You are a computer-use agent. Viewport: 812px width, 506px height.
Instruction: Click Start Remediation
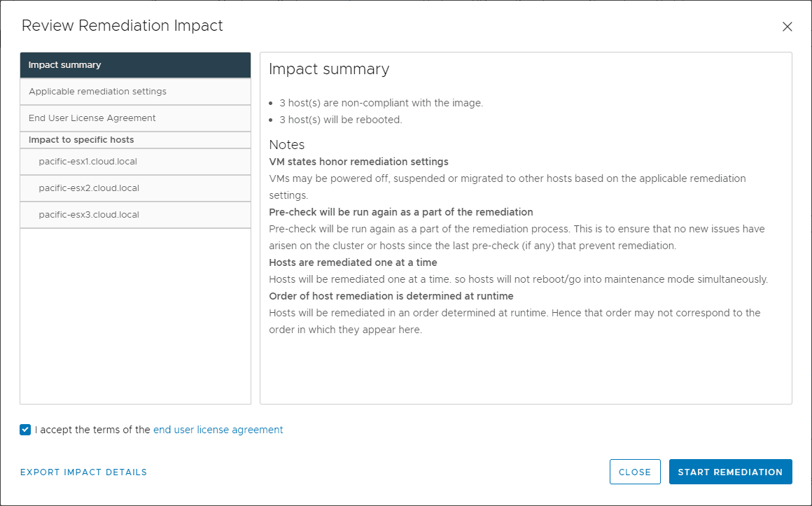(x=730, y=472)
